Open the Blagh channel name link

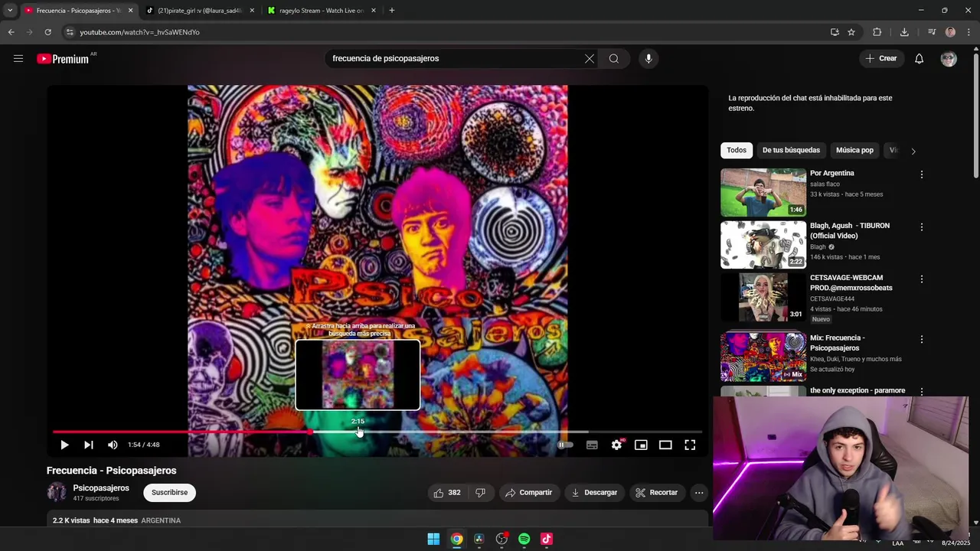[818, 247]
